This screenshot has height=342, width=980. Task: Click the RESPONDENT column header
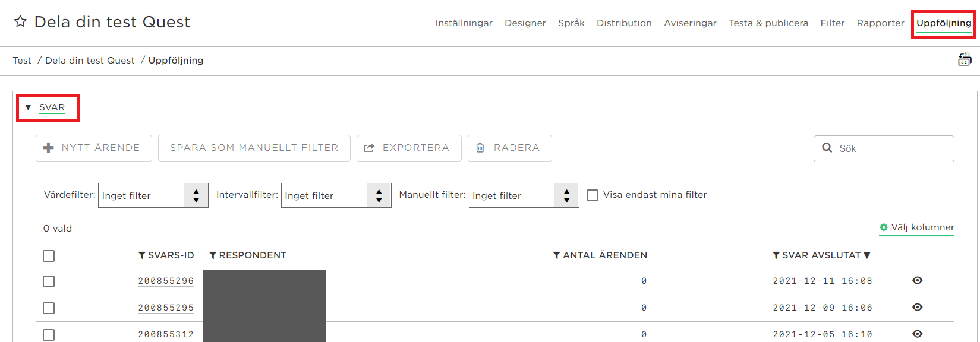[253, 255]
